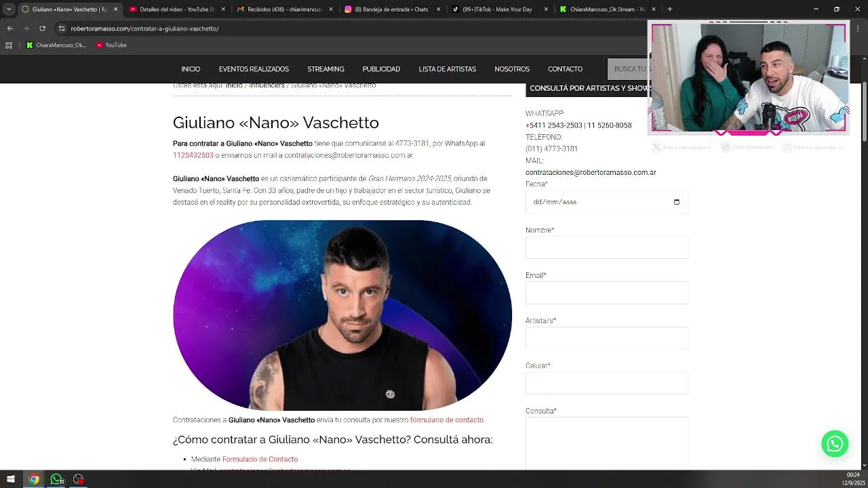The height and width of the screenshot is (488, 868).
Task: Close the Giuliano Nano Vaschetto tab
Action: tap(115, 9)
